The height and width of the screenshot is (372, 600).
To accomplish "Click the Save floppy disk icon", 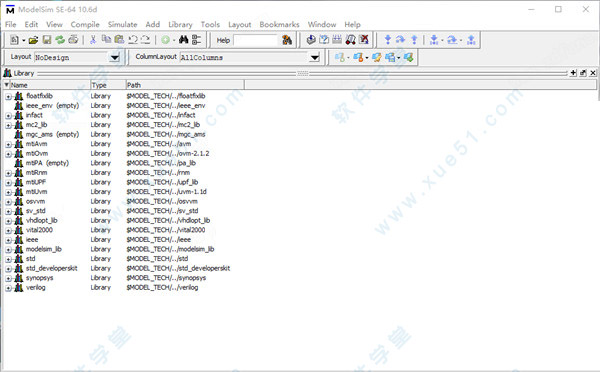I will coord(47,39).
